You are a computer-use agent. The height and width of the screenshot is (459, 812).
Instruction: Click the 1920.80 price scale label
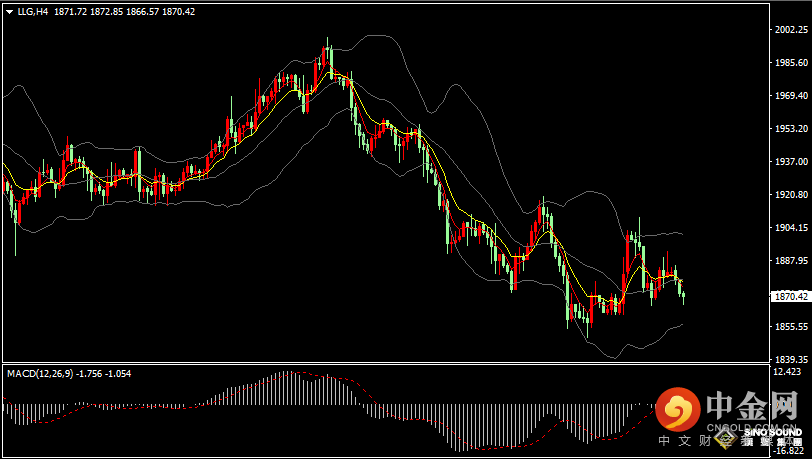point(791,195)
